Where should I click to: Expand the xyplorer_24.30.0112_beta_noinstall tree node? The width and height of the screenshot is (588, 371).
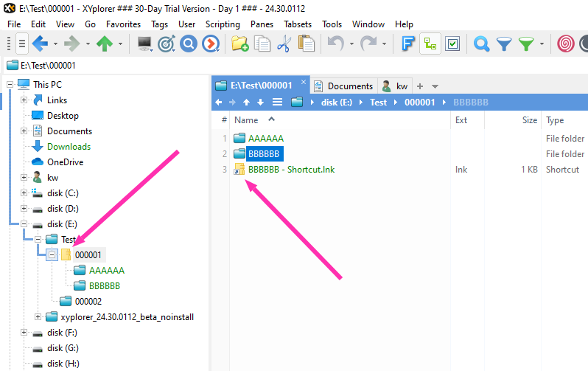(x=38, y=317)
